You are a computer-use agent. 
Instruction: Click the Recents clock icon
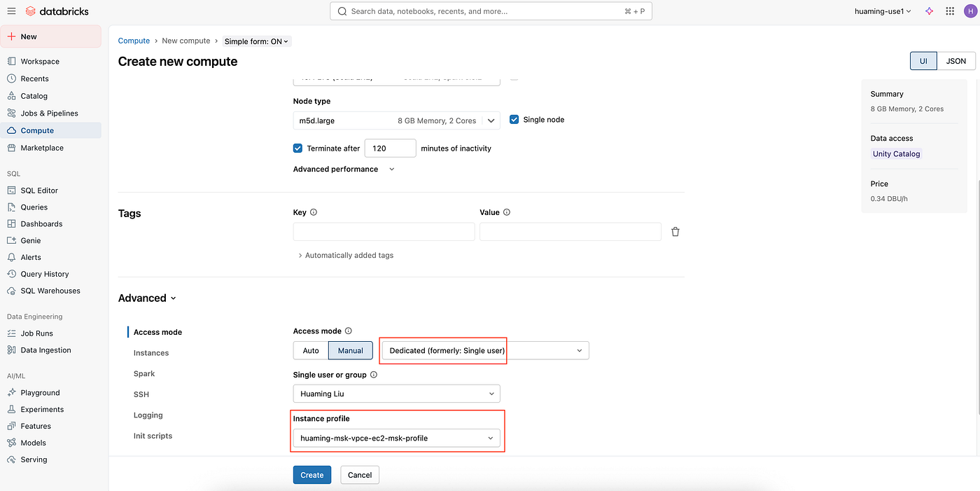[x=11, y=78]
